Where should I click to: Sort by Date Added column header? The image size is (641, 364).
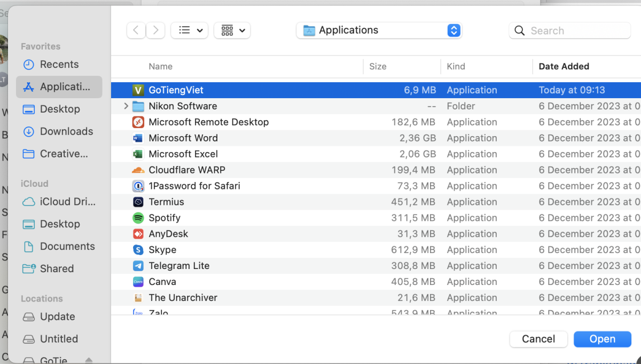pyautogui.click(x=564, y=67)
